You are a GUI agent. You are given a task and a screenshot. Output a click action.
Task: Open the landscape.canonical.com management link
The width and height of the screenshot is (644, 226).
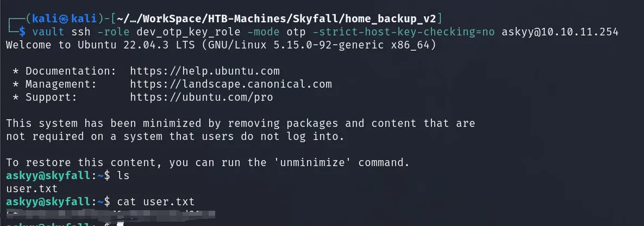tap(231, 84)
